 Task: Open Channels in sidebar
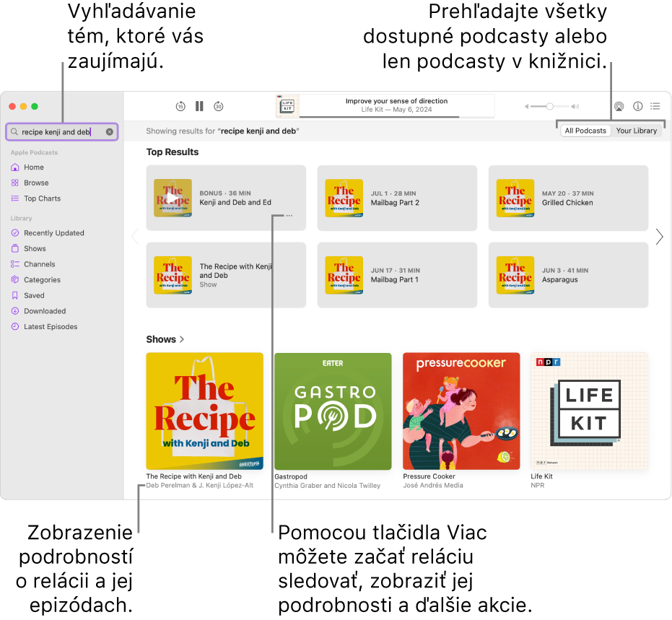(40, 264)
